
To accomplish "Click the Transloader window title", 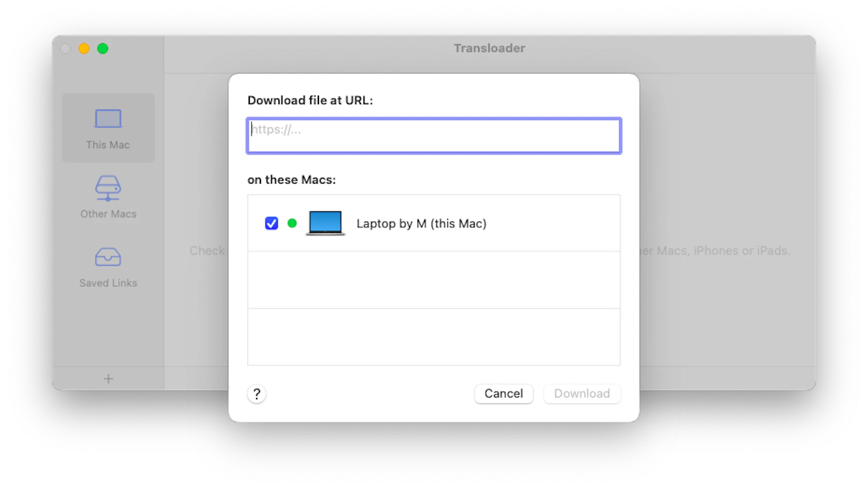I will coord(489,48).
